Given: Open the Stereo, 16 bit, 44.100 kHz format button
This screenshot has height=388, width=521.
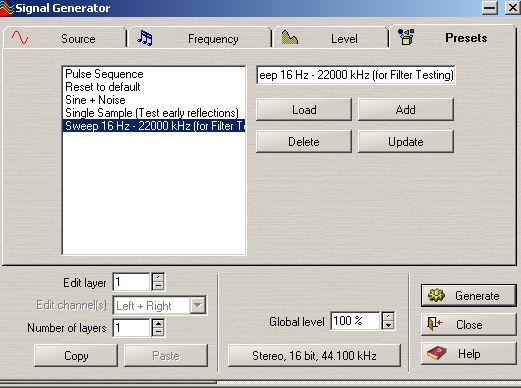Looking at the screenshot, I should point(314,356).
